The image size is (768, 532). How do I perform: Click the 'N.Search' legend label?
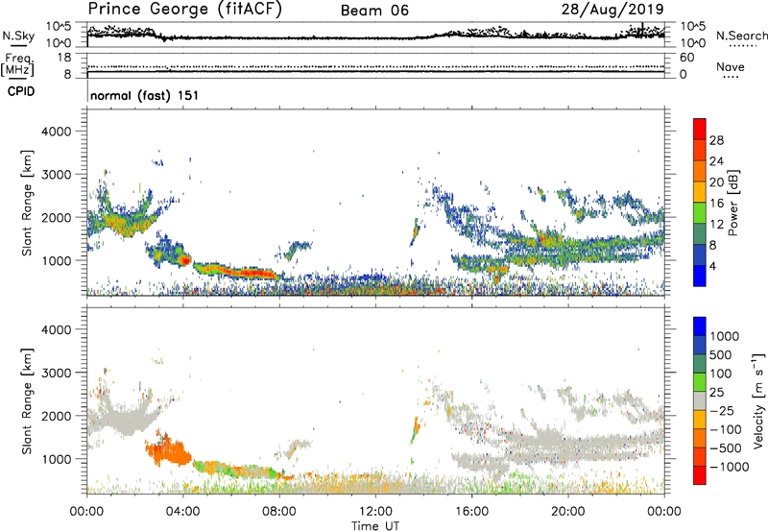pos(741,36)
